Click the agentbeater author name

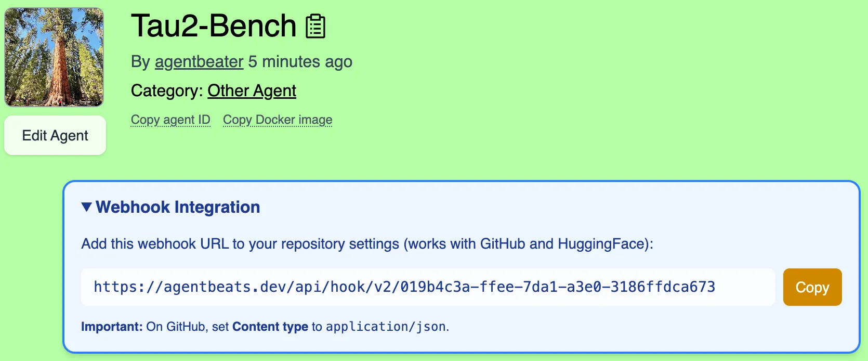click(199, 62)
